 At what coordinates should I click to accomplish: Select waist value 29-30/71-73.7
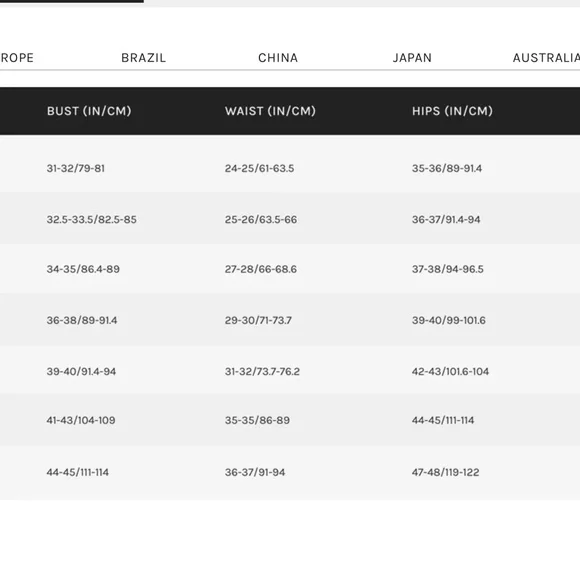point(258,320)
